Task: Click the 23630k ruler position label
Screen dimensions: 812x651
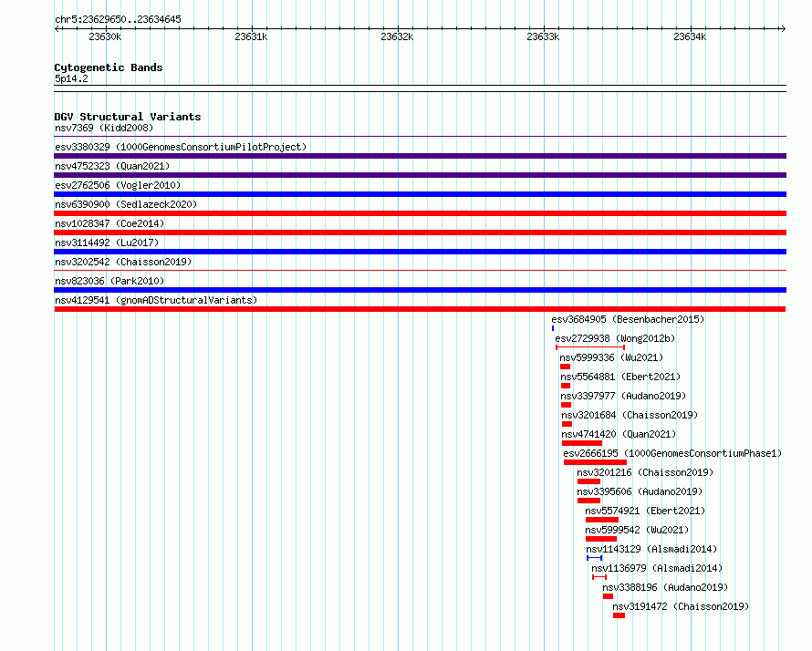Action: 105,36
